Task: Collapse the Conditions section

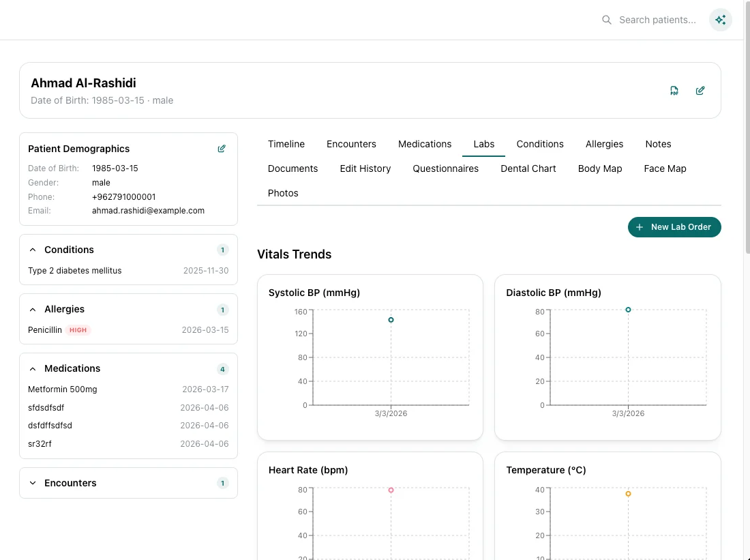Action: 33,250
